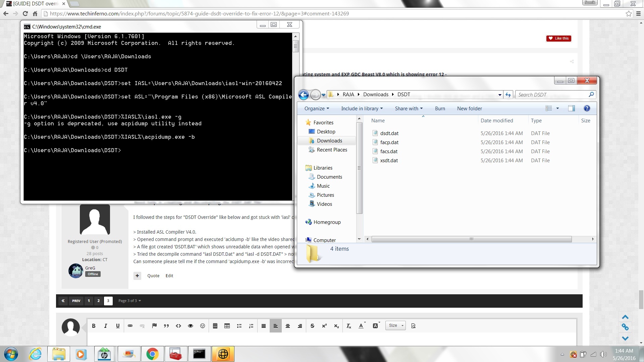Select the facp.dat file
The width and height of the screenshot is (644, 362).
click(389, 142)
